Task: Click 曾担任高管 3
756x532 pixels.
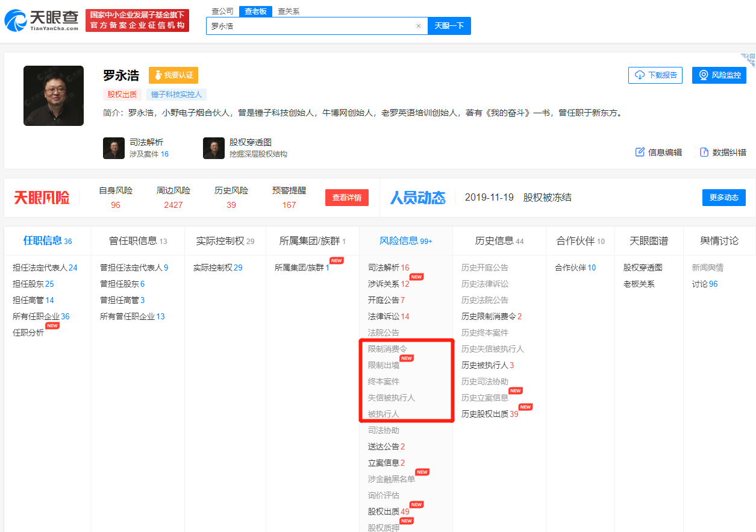Action: click(122, 300)
